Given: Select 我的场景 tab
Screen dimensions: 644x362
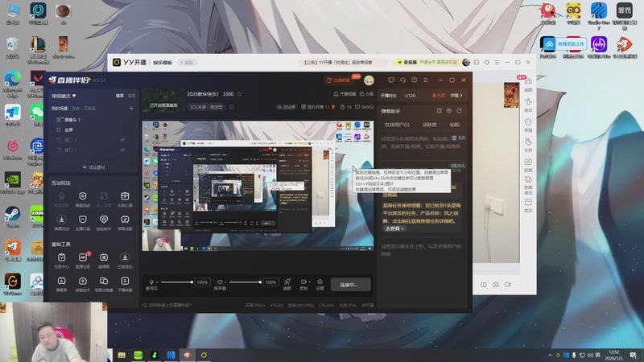Looking at the screenshot, I should [x=60, y=109].
